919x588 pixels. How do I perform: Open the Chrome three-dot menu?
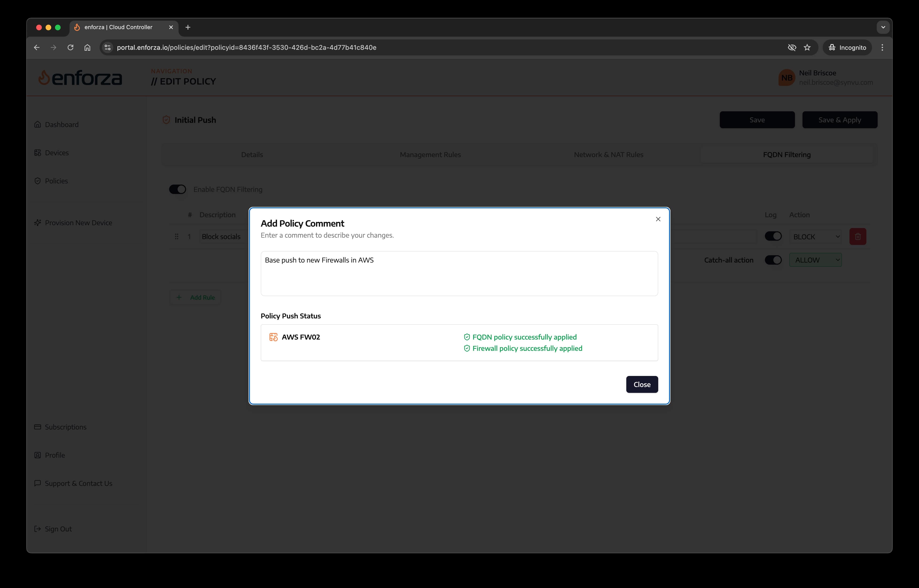point(882,47)
